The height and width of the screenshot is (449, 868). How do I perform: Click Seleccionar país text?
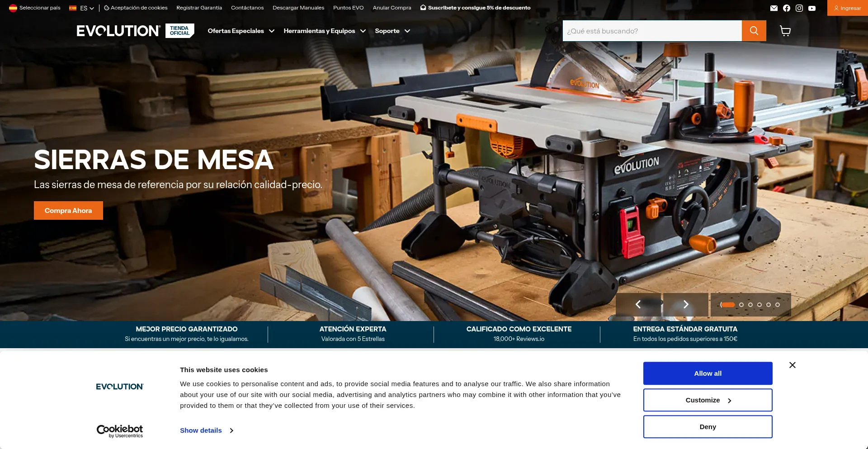tap(40, 8)
